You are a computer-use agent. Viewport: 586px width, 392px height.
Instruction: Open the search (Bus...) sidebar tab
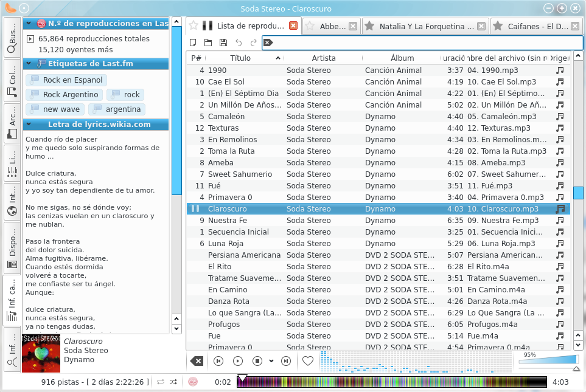click(x=12, y=37)
